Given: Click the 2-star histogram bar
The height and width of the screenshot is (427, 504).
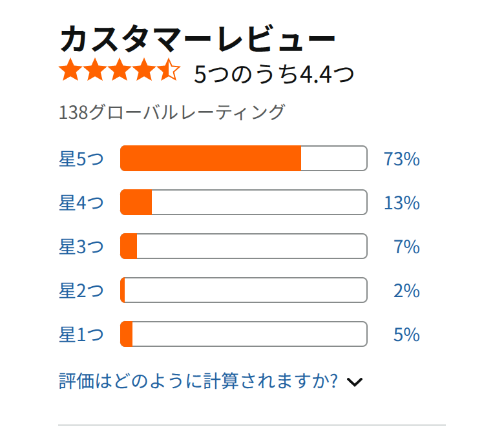Looking at the screenshot, I should click(x=244, y=290).
